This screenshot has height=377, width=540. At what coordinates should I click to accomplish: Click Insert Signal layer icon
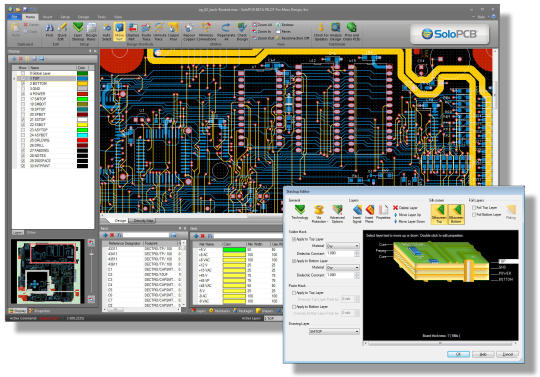tap(357, 213)
